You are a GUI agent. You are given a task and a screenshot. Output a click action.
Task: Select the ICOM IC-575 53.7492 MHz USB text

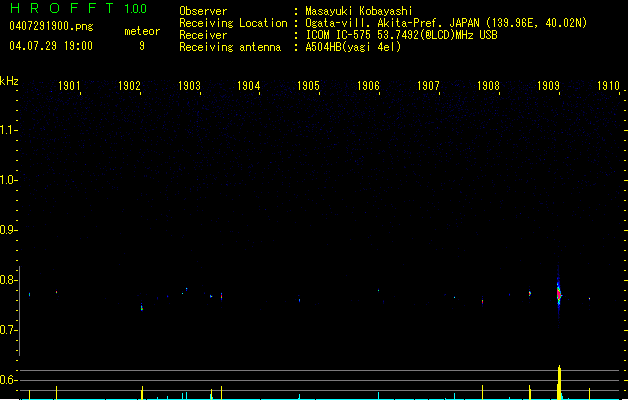(x=402, y=35)
